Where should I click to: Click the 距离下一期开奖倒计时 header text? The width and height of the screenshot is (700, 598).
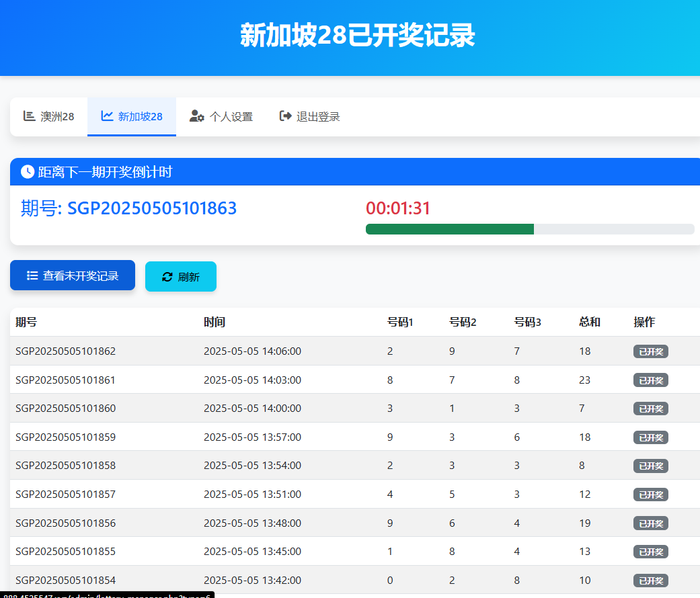pos(105,172)
